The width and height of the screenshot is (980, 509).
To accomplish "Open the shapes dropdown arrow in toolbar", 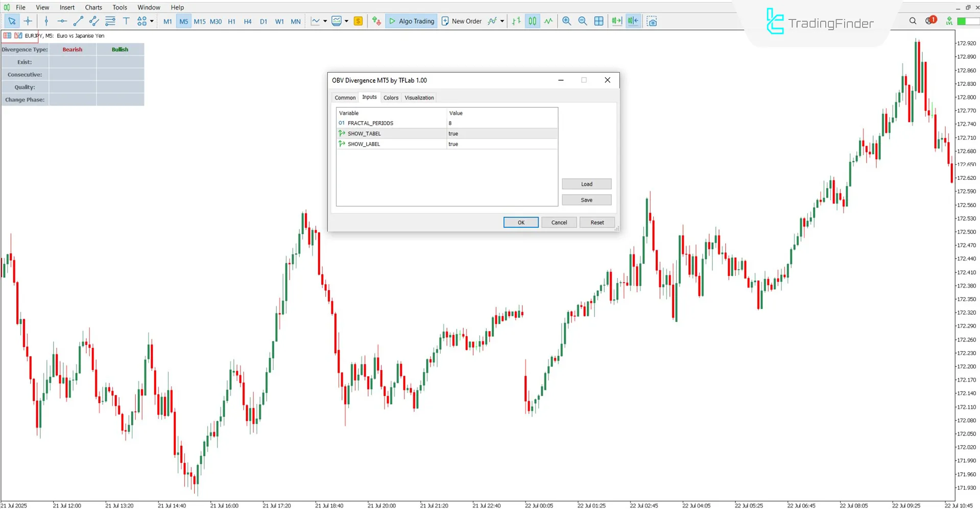I will coord(151,21).
